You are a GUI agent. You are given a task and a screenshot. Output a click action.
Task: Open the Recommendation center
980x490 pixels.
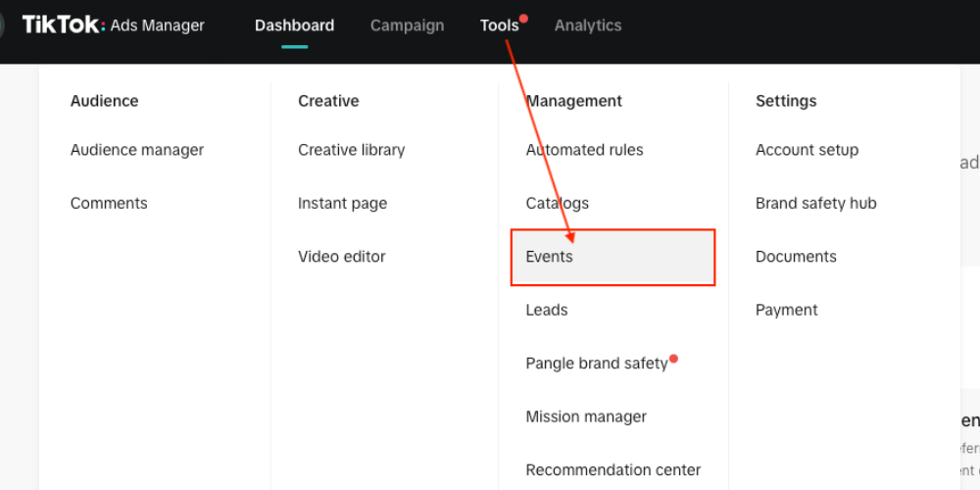[x=612, y=470]
